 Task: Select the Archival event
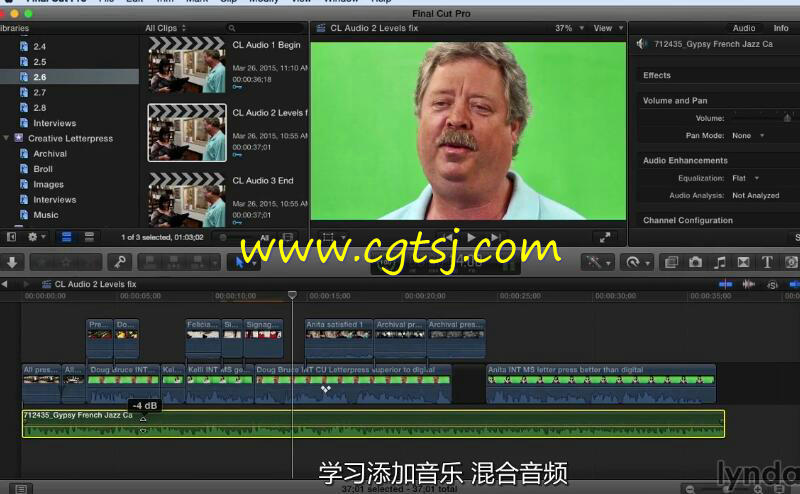click(x=49, y=154)
